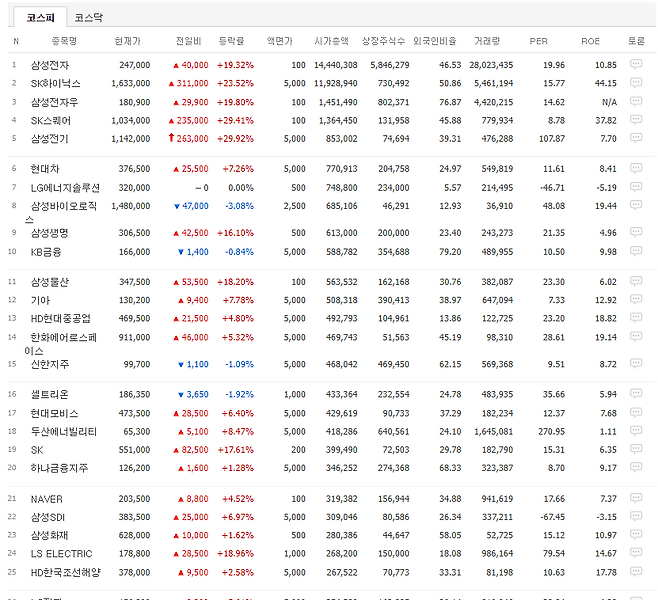Open the 삼성SDI stock link
Screen dimensions: 658x600
48,517
